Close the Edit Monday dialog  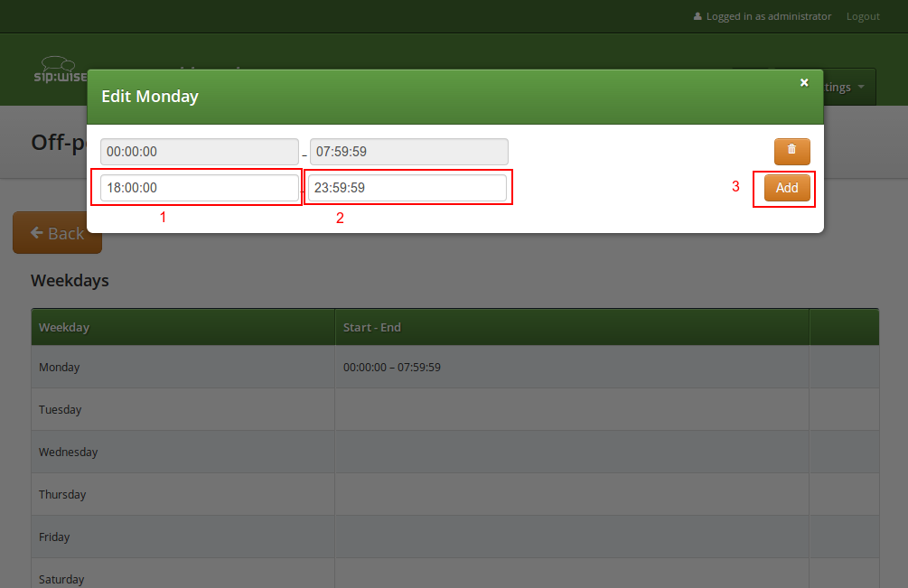click(804, 82)
